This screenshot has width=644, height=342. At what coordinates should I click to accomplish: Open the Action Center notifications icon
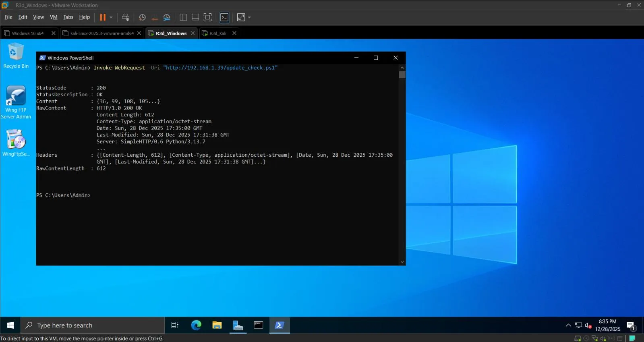(x=631, y=325)
